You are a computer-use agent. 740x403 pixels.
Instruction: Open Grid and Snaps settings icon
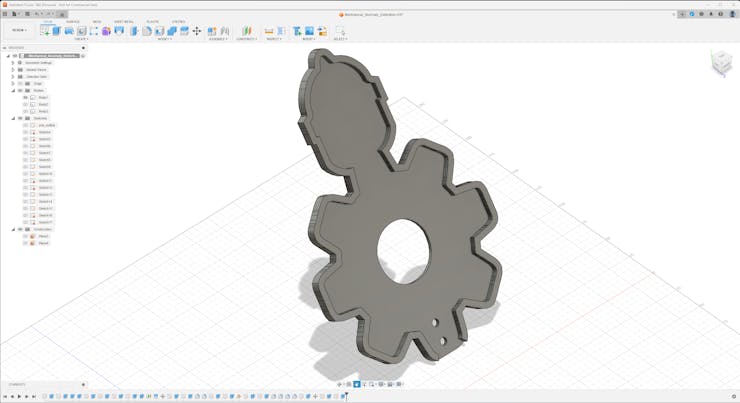390,385
